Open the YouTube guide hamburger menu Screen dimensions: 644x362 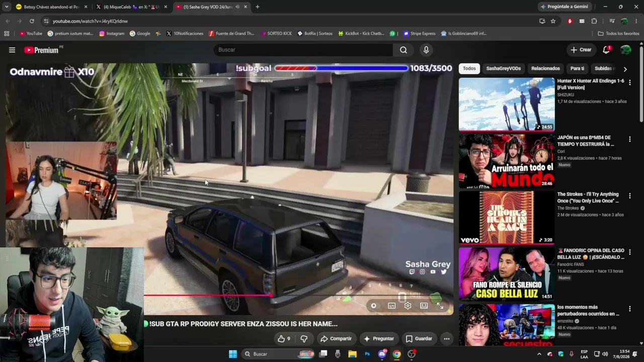(12, 50)
